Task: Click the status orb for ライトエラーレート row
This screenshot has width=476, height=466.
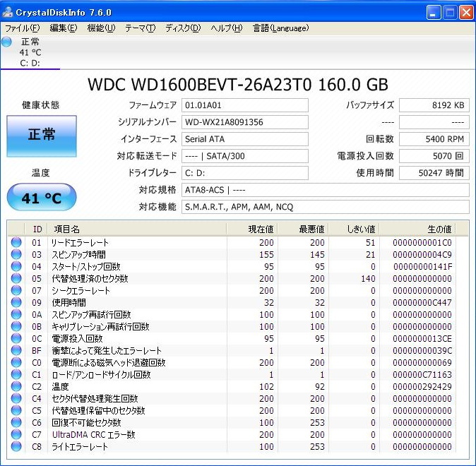Action: [x=16, y=447]
